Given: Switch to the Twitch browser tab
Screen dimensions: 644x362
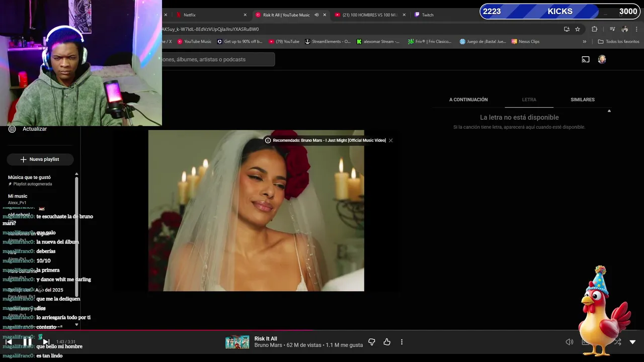Looking at the screenshot, I should (428, 15).
